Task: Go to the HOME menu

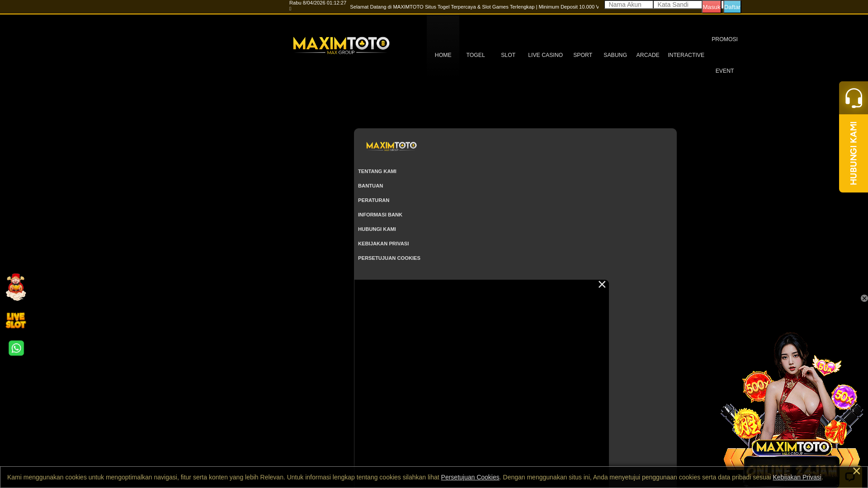Action: tap(443, 55)
